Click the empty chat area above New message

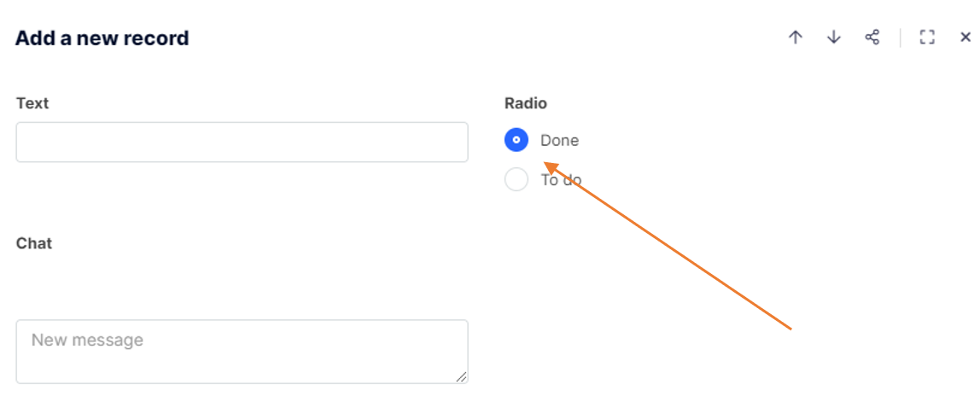click(x=242, y=286)
